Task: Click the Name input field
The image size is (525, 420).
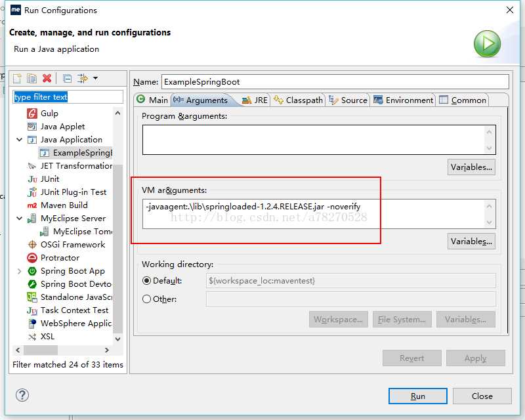Action: [335, 82]
